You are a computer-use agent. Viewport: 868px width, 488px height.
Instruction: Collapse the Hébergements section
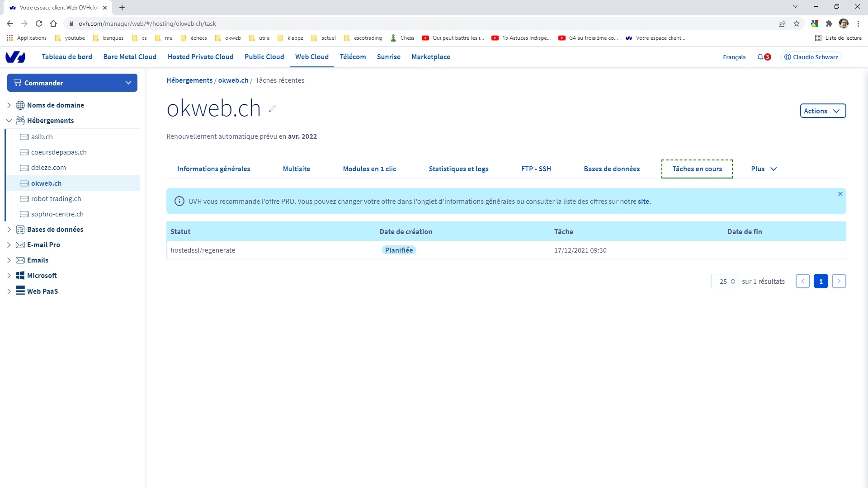pos(9,121)
